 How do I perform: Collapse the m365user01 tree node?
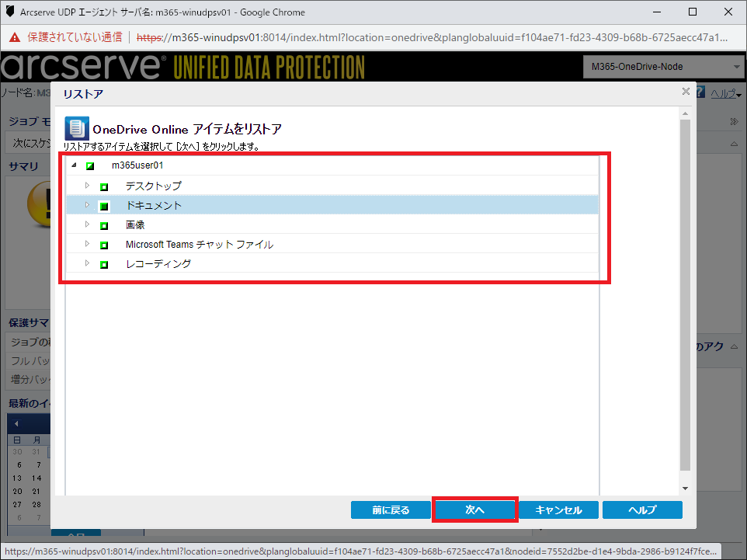(75, 165)
